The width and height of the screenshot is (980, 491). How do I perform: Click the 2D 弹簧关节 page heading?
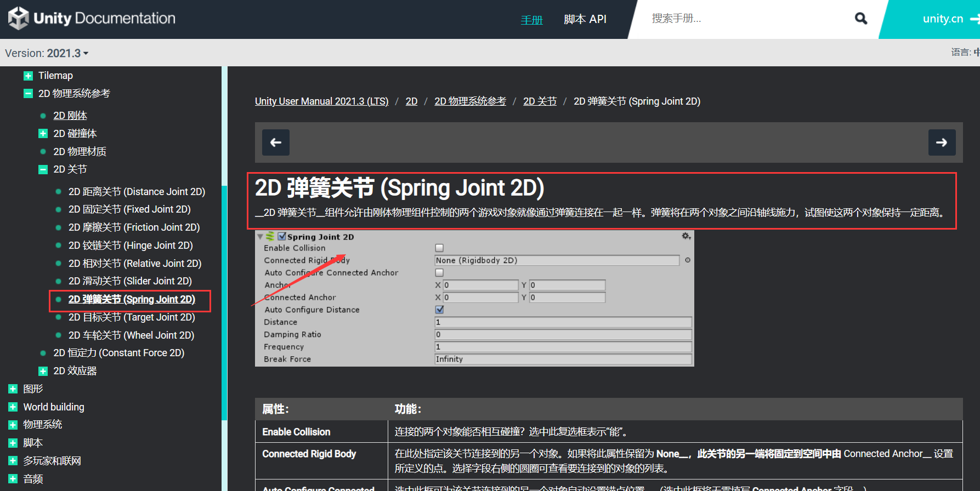point(399,188)
